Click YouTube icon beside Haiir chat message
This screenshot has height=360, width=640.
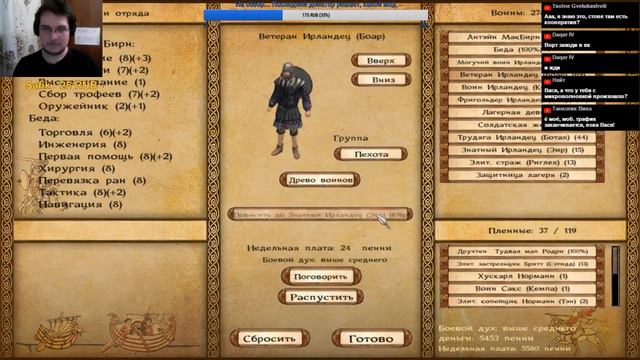(x=547, y=82)
